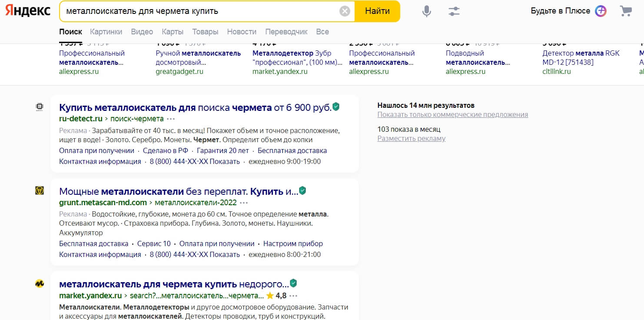644x320 pixels.
Task: Click the Найти search button
Action: click(x=377, y=11)
